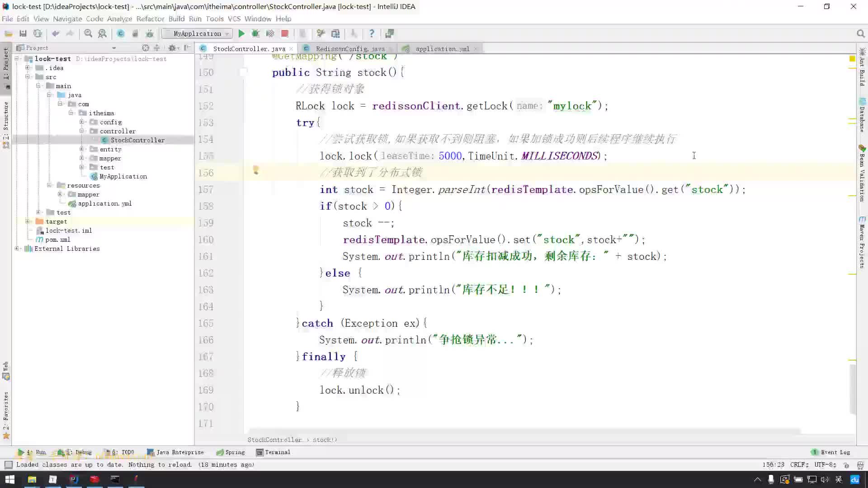This screenshot has width=868, height=488.
Task: Open the Debug tool window button
Action: coord(75,452)
